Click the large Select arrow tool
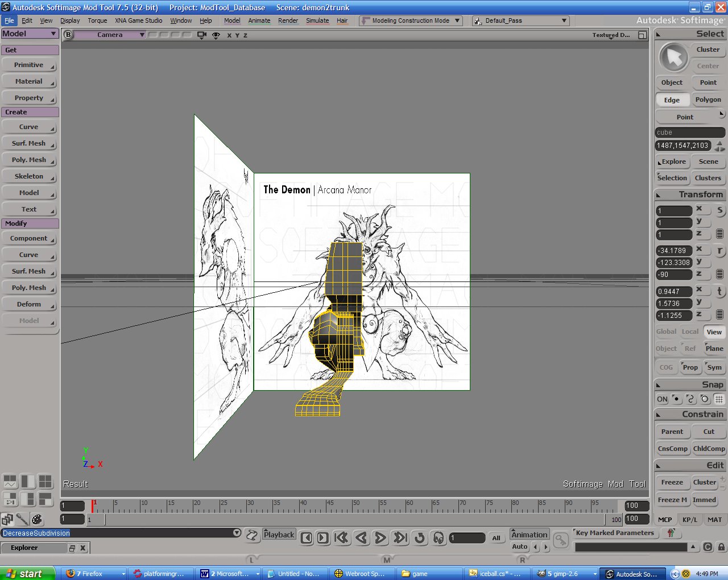Viewport: 728px width, 580px height. [x=673, y=57]
